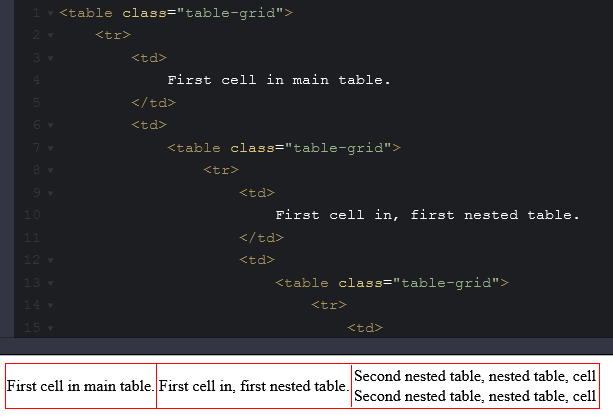The image size is (613, 417).
Task: Click the closing td tag on line 11
Action: pos(262,238)
